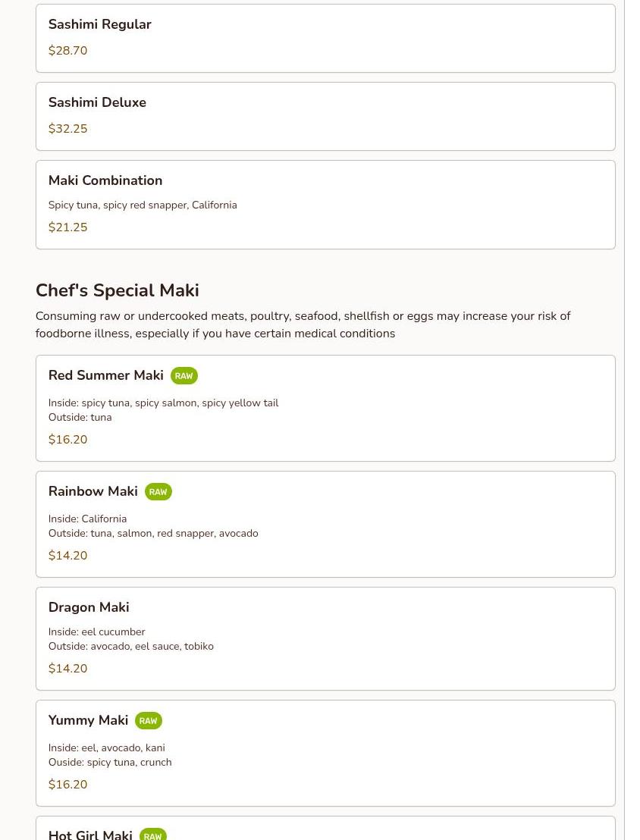Click the Chef's Special Maki section heading
Screen dimensions: 640x840
(117, 290)
